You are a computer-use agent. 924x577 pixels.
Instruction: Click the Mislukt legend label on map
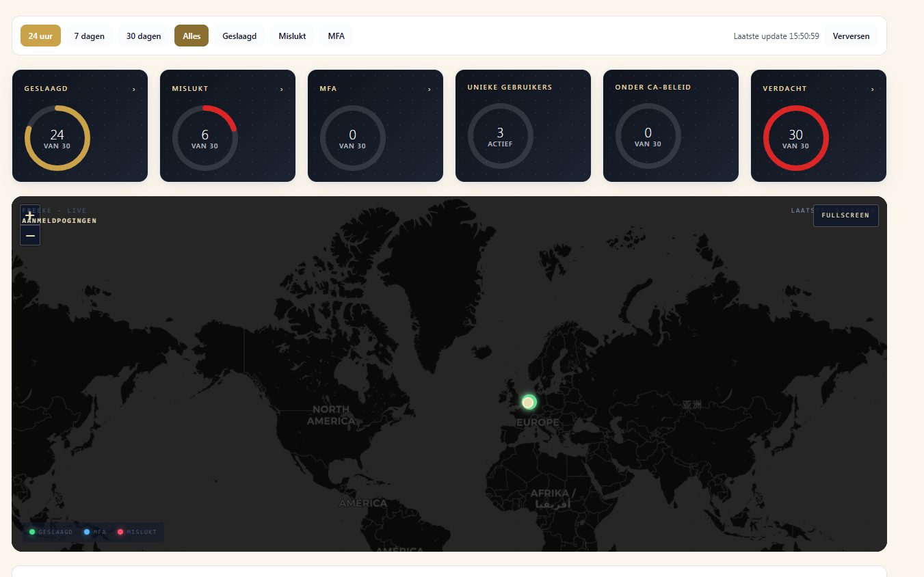142,532
